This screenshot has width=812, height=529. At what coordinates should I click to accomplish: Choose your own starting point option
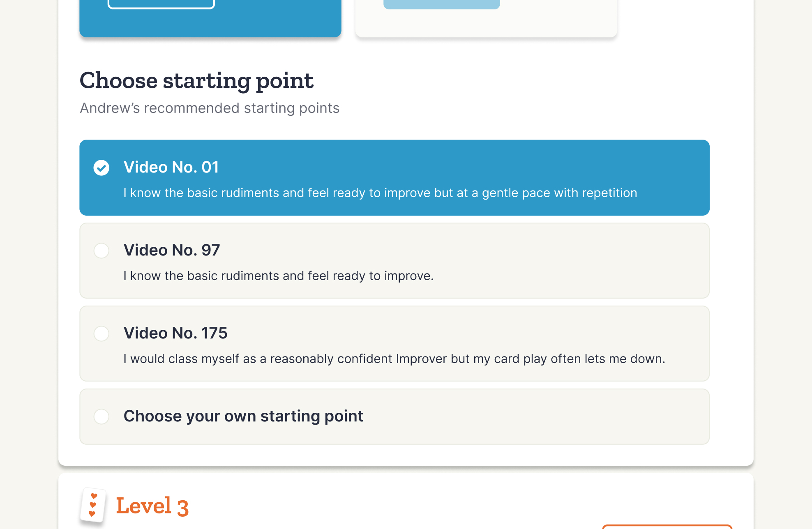tap(394, 416)
